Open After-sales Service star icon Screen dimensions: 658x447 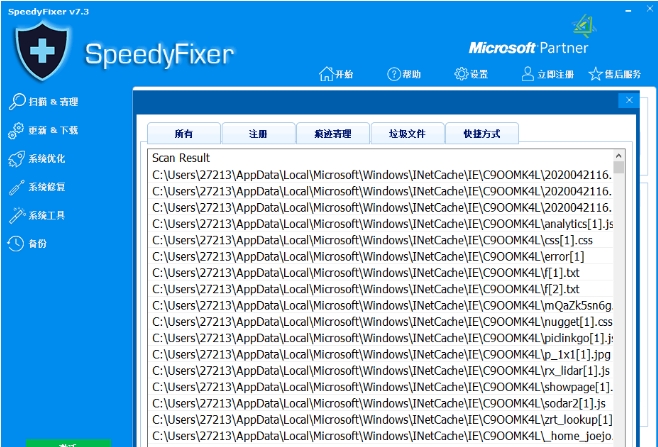pyautogui.click(x=614, y=74)
